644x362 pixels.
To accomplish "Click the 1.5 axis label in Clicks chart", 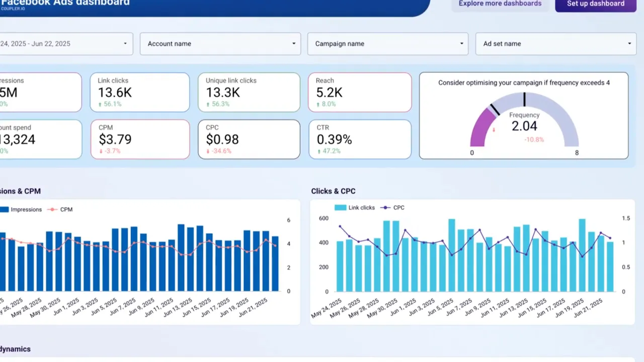I will pyautogui.click(x=626, y=218).
